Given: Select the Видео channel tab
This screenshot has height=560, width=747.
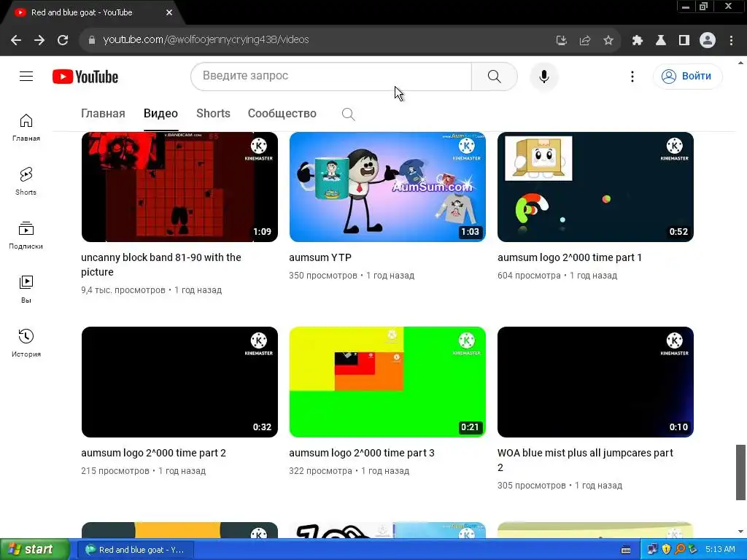Looking at the screenshot, I should tap(161, 113).
